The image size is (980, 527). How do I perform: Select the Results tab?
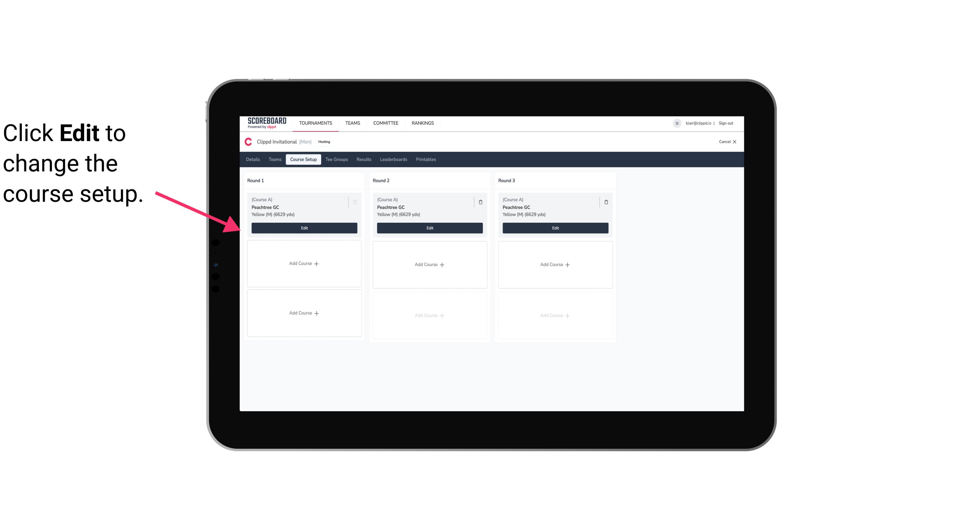point(363,159)
